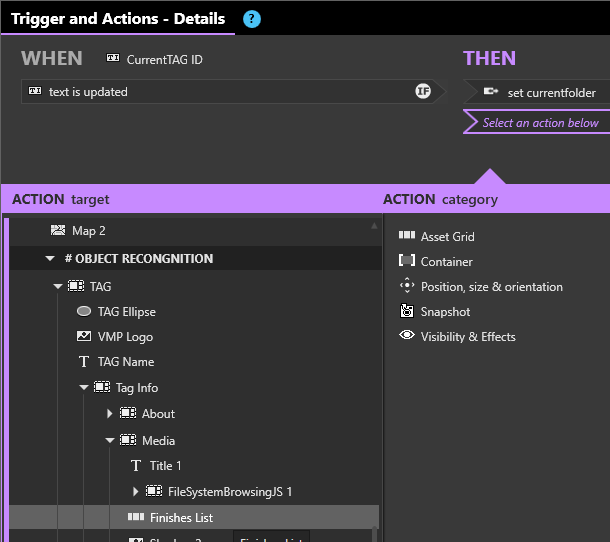Select the 'set currentfolder' action
Screen dimensions: 610x542
click(537, 92)
